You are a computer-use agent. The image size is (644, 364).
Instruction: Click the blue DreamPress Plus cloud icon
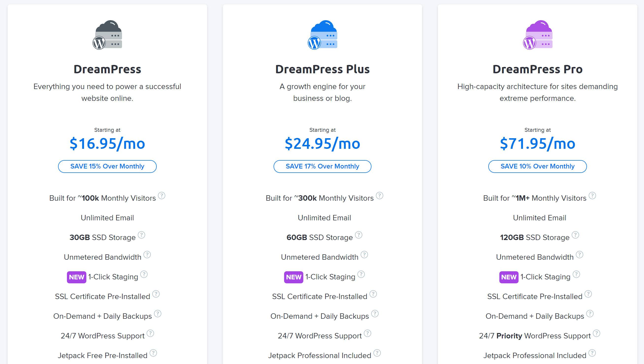(322, 35)
